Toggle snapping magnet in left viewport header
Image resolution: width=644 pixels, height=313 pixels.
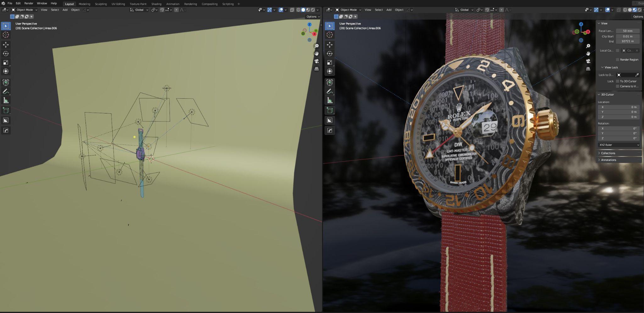pos(162,10)
